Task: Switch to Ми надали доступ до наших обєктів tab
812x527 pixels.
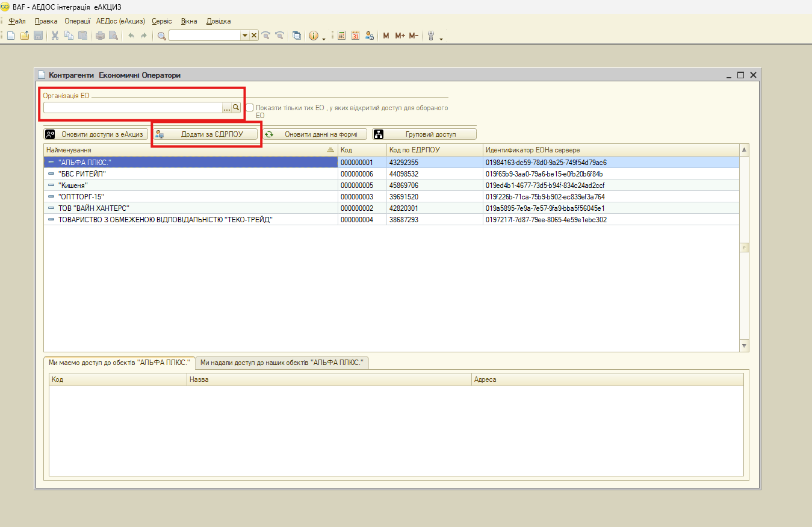Action: (x=282, y=363)
